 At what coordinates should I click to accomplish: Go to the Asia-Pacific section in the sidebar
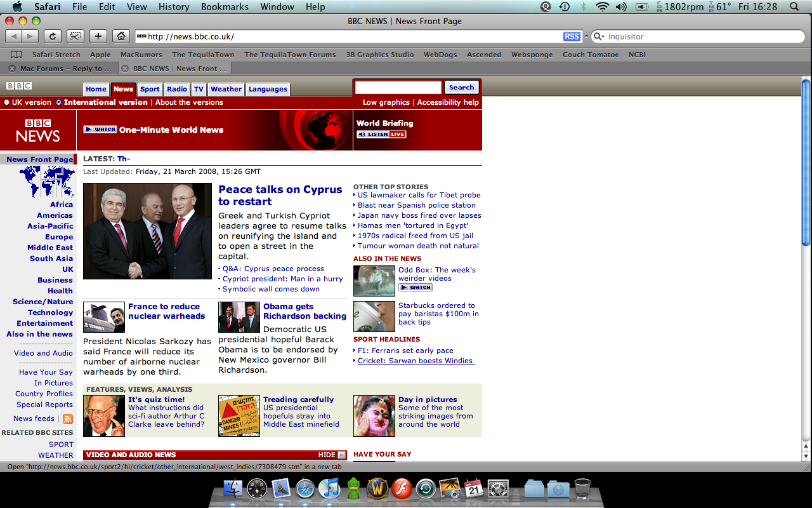pyautogui.click(x=50, y=226)
